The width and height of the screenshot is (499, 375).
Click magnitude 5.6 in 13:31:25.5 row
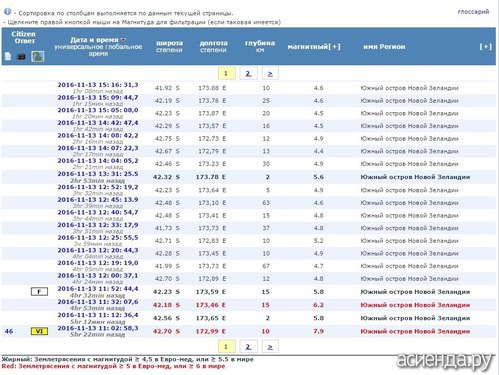click(x=318, y=177)
